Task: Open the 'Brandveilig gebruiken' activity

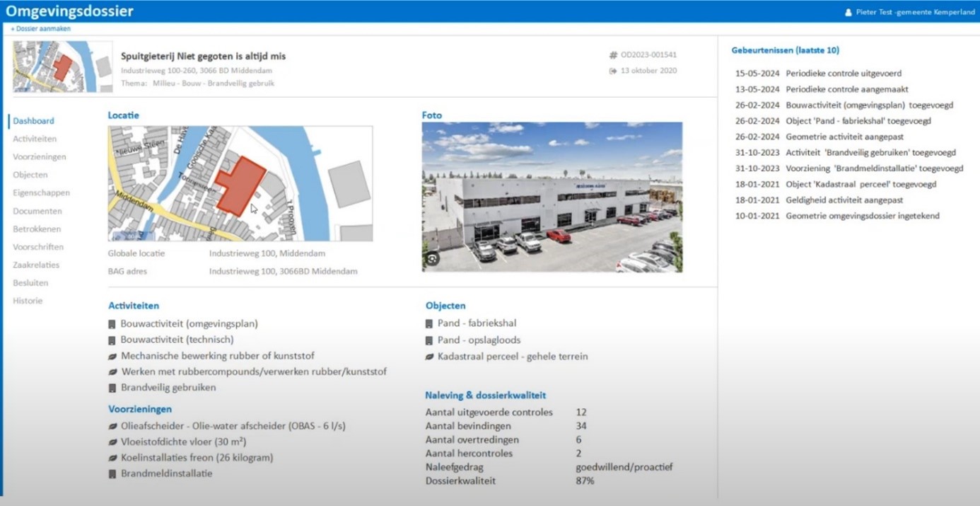Action: tap(168, 387)
